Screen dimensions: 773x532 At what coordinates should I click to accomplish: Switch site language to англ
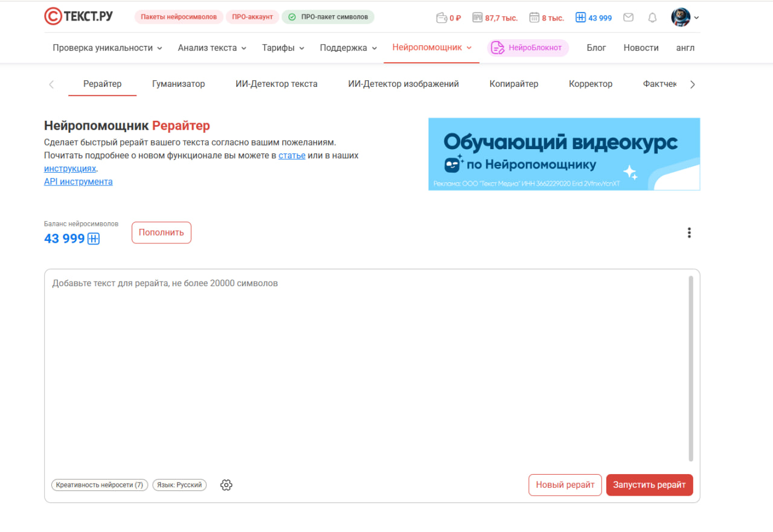click(x=685, y=48)
